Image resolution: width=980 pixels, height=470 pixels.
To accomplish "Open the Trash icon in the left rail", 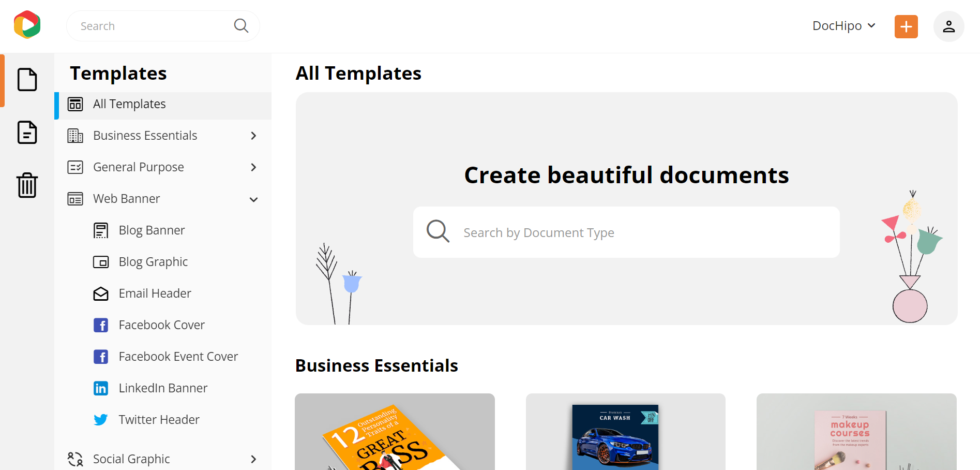I will (27, 185).
